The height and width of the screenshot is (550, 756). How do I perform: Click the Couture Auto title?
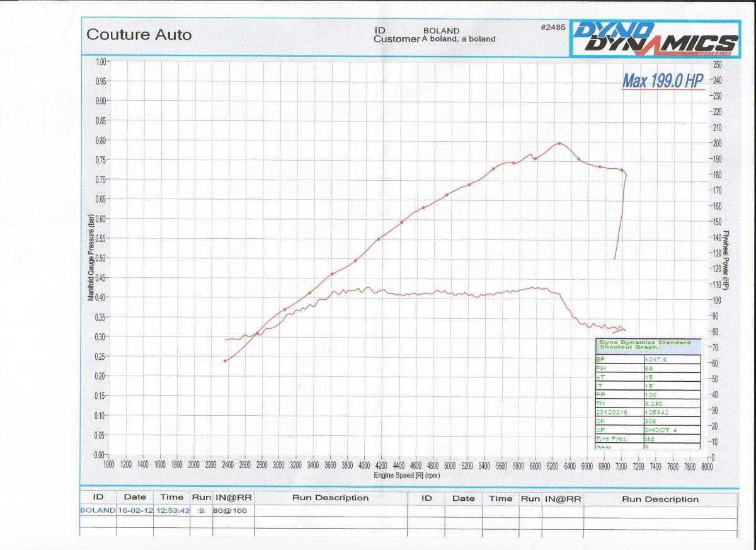(x=139, y=35)
